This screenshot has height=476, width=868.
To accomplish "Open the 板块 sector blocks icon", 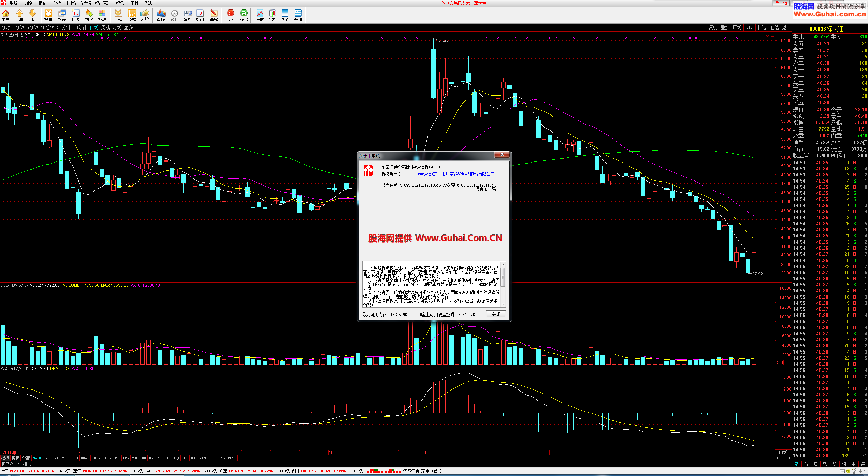I will tap(102, 16).
